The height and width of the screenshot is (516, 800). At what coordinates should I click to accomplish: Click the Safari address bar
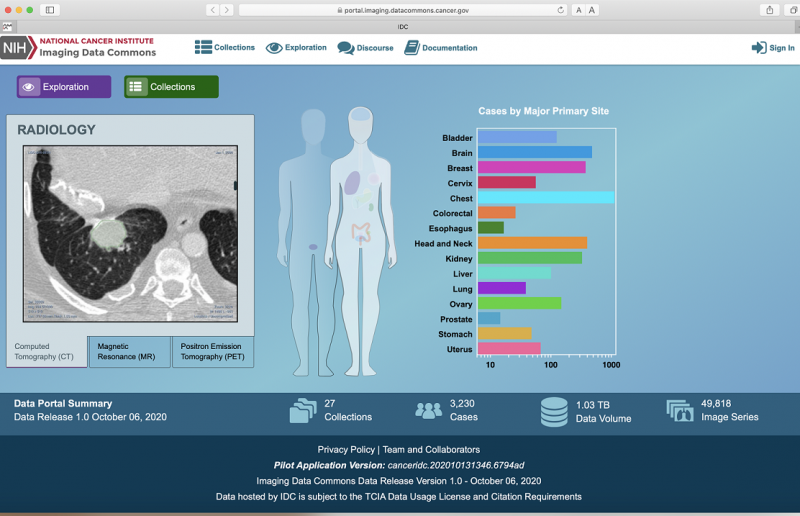(403, 10)
